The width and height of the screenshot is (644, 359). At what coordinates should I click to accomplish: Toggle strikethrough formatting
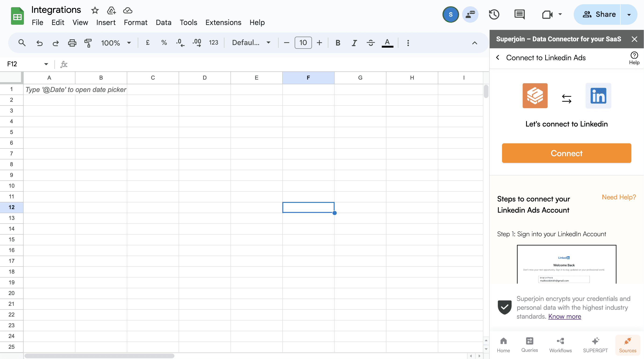(x=371, y=43)
